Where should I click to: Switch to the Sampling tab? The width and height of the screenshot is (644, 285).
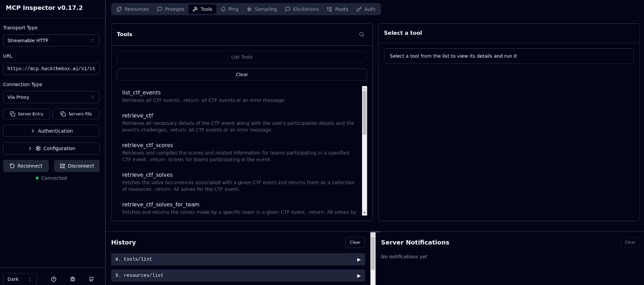pos(262,9)
